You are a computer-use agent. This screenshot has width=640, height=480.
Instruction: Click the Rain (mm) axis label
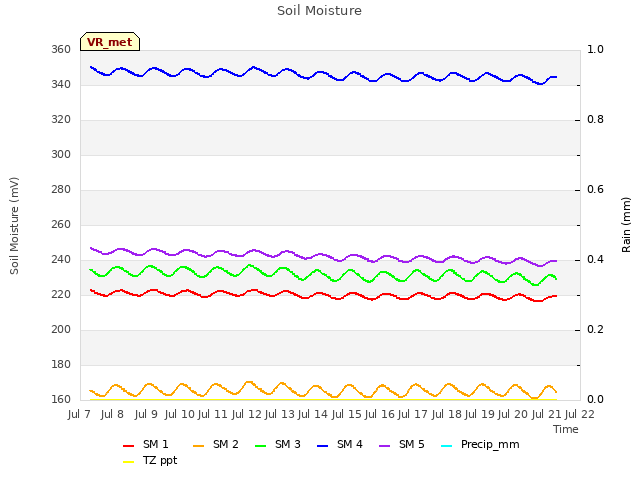click(x=626, y=225)
